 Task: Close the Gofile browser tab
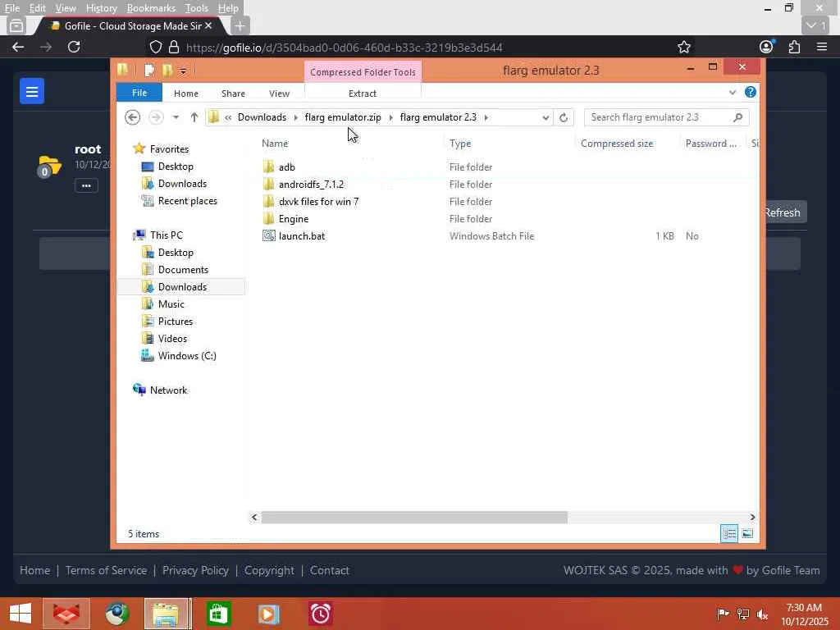pos(208,25)
